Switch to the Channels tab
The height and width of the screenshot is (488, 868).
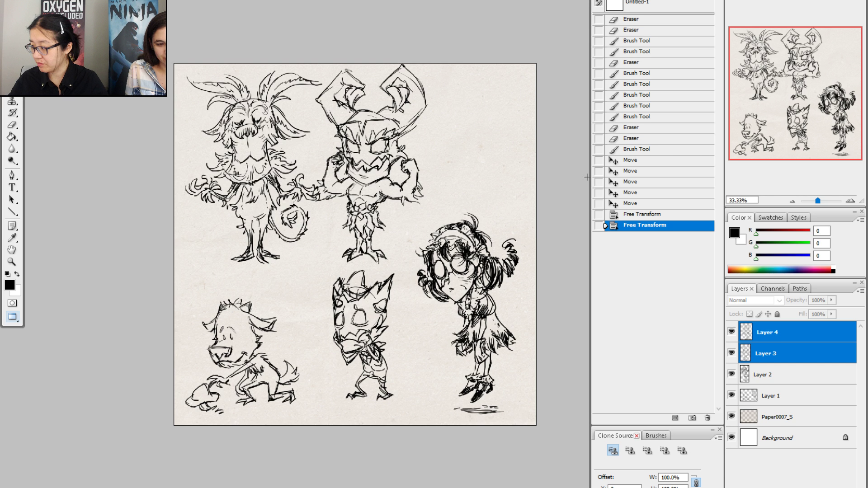click(772, 288)
